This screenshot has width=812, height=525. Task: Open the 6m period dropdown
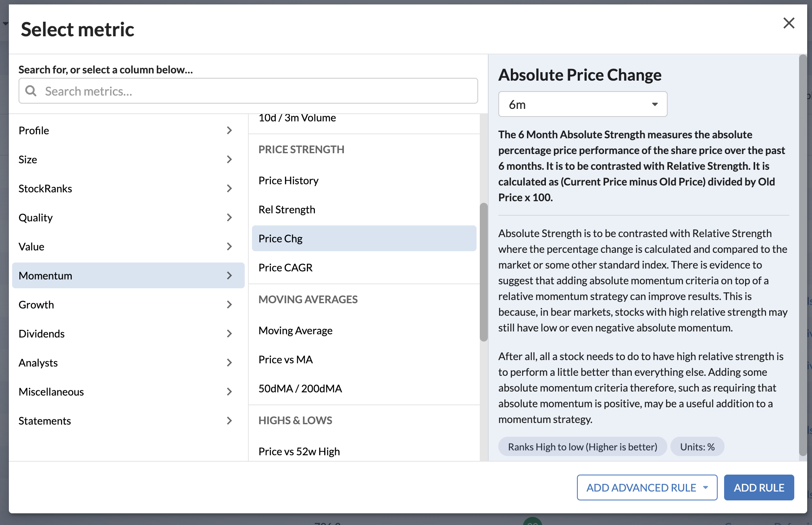click(x=583, y=104)
